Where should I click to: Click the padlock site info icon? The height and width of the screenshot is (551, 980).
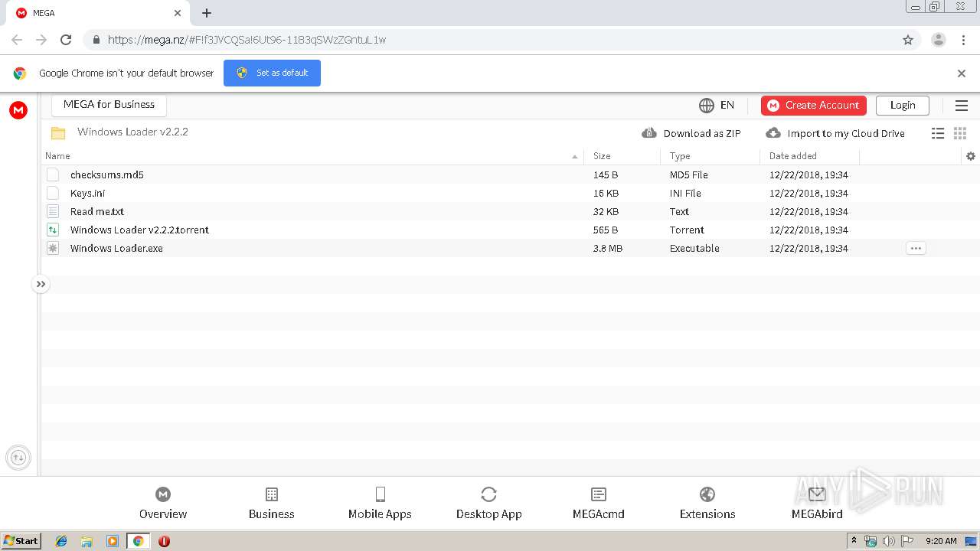click(x=96, y=40)
